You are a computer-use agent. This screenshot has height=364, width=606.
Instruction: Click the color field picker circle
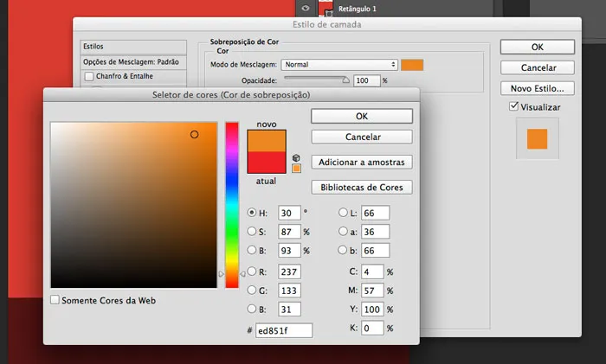[x=195, y=134]
